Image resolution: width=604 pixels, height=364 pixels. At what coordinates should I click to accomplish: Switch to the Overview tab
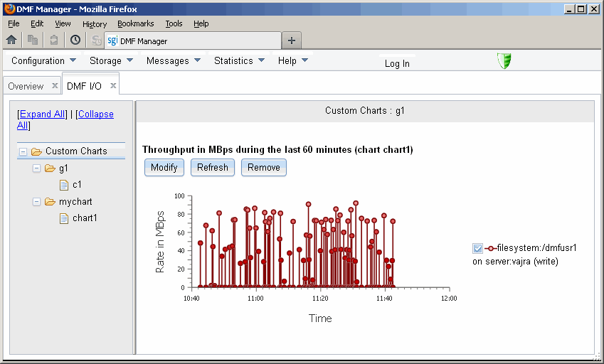pos(26,86)
